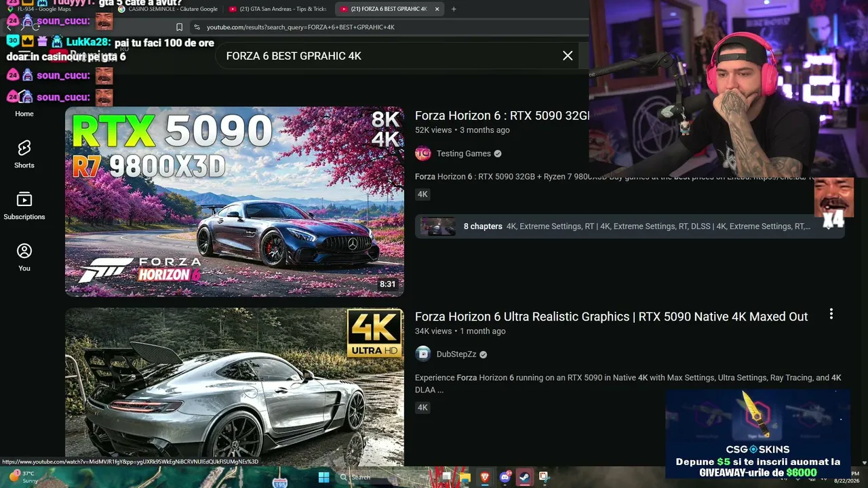Open a new browser tab
Viewport: 868px width, 488px height.
click(454, 9)
